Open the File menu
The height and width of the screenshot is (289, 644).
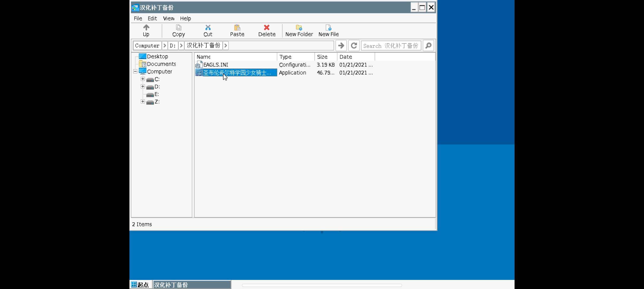(138, 18)
